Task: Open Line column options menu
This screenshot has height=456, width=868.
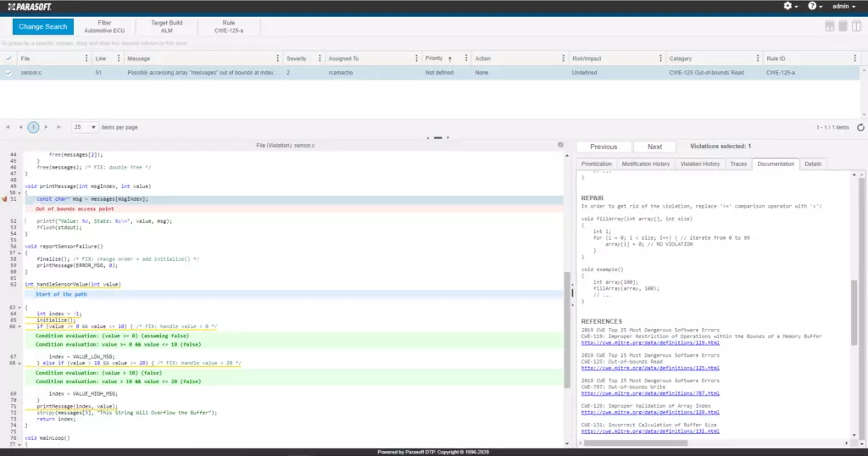Action: [x=119, y=58]
